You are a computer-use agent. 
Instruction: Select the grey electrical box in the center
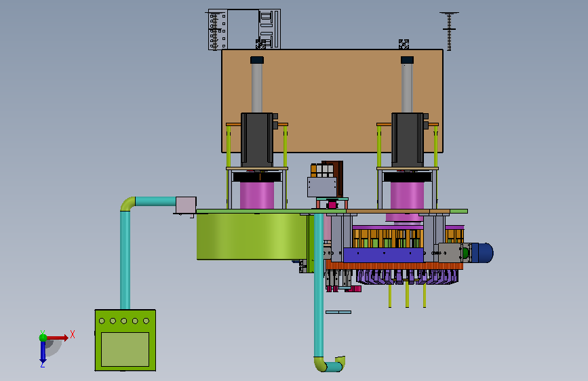coord(322,187)
